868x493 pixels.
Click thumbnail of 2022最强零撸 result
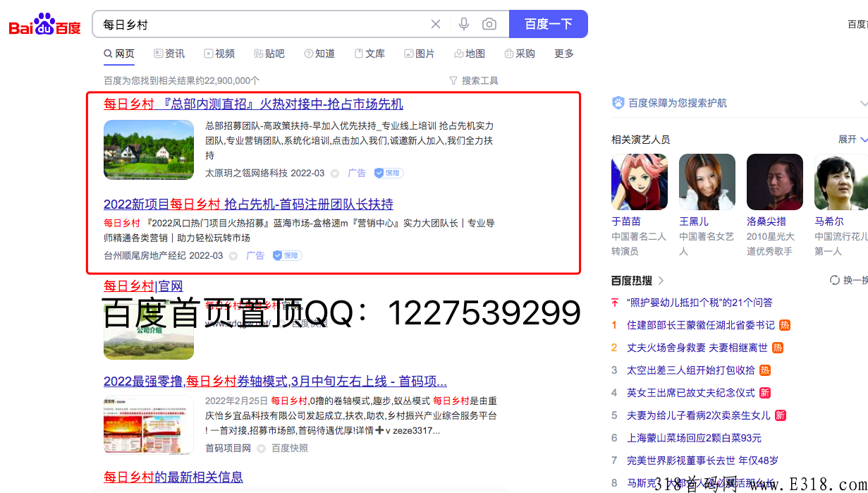tap(149, 425)
